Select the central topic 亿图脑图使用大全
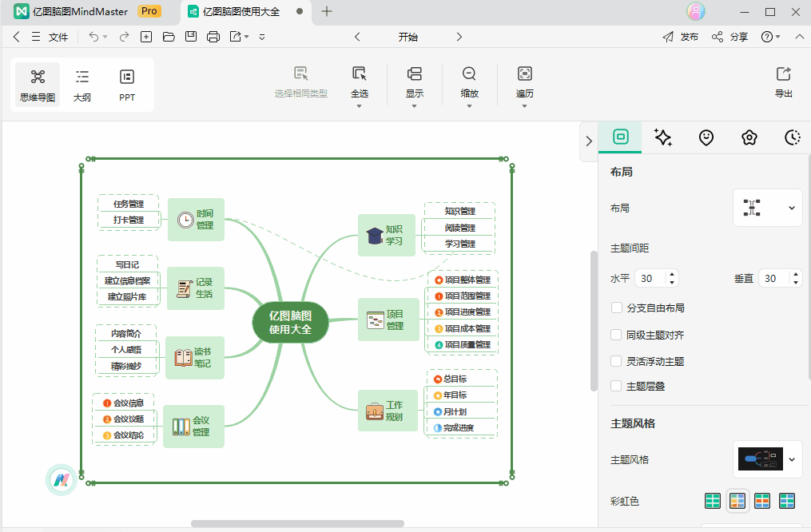Screen dimensions: 811x532 point(290,322)
